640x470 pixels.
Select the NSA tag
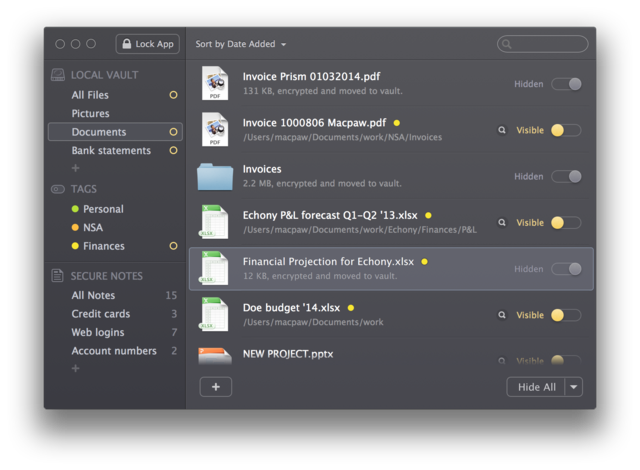click(x=93, y=228)
